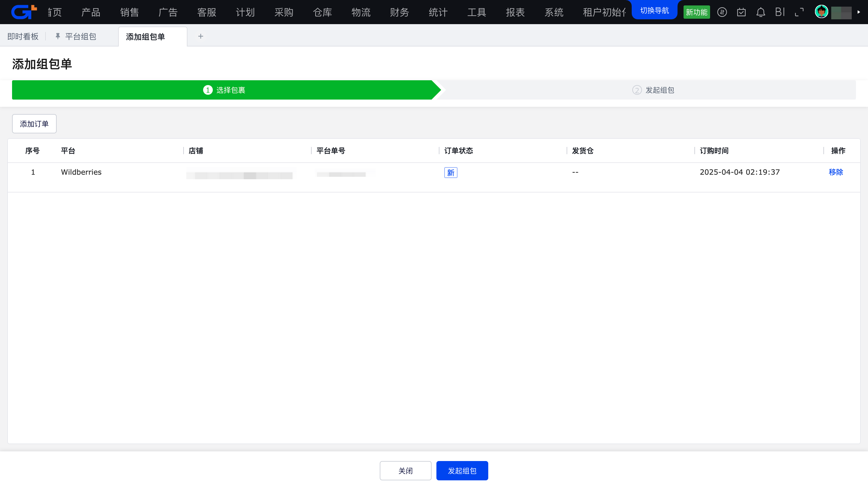This screenshot has width=868, height=490.
Task: Click step 2 发起组包 in progress bar
Action: coord(653,90)
